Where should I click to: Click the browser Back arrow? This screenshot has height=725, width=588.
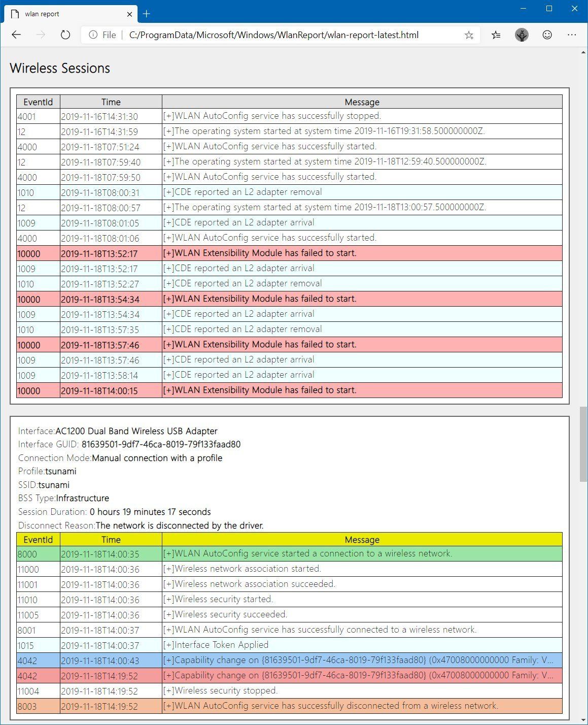[x=16, y=35]
